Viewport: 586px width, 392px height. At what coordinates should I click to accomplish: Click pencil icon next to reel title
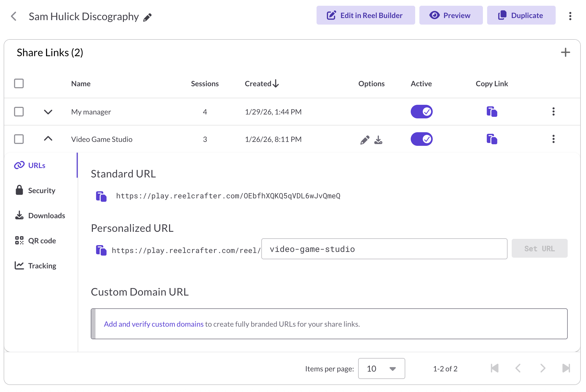click(x=148, y=17)
